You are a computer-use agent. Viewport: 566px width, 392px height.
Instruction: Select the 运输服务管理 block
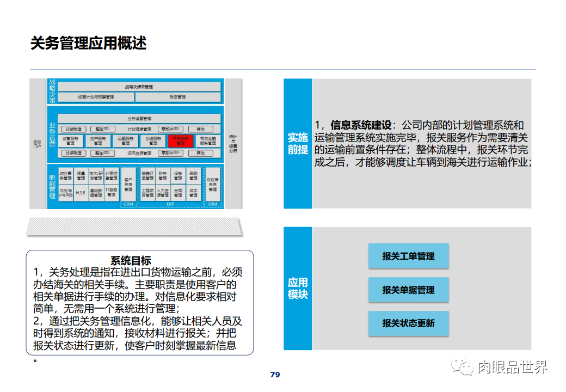pos(126,141)
